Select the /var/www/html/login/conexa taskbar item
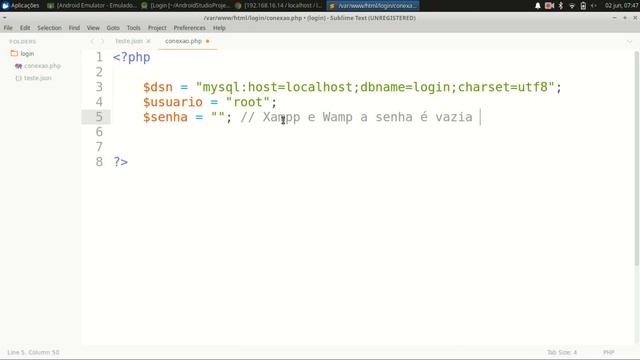Image resolution: width=640 pixels, height=360 pixels. [x=373, y=5]
